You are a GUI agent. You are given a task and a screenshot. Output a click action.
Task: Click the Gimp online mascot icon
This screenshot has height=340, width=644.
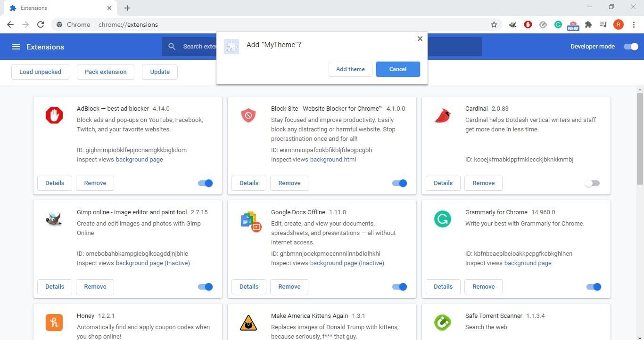(x=54, y=219)
